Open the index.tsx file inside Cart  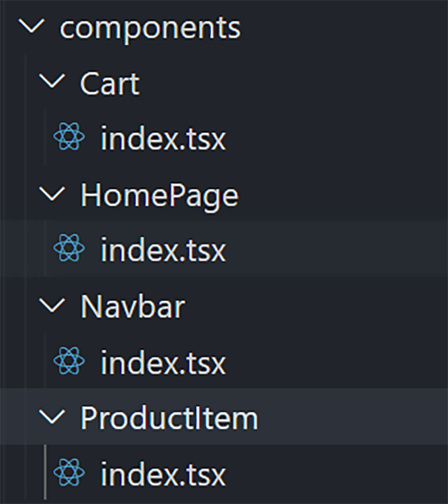pos(163,139)
